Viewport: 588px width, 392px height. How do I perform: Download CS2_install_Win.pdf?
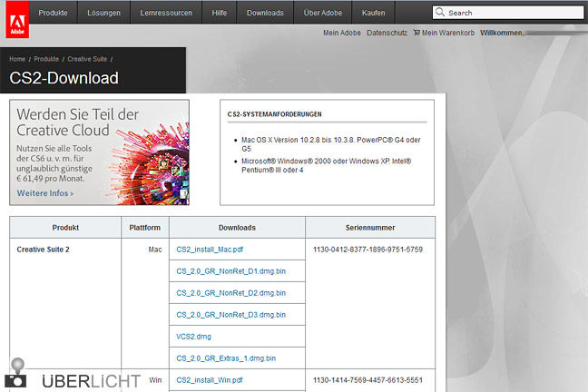pyautogui.click(x=210, y=380)
